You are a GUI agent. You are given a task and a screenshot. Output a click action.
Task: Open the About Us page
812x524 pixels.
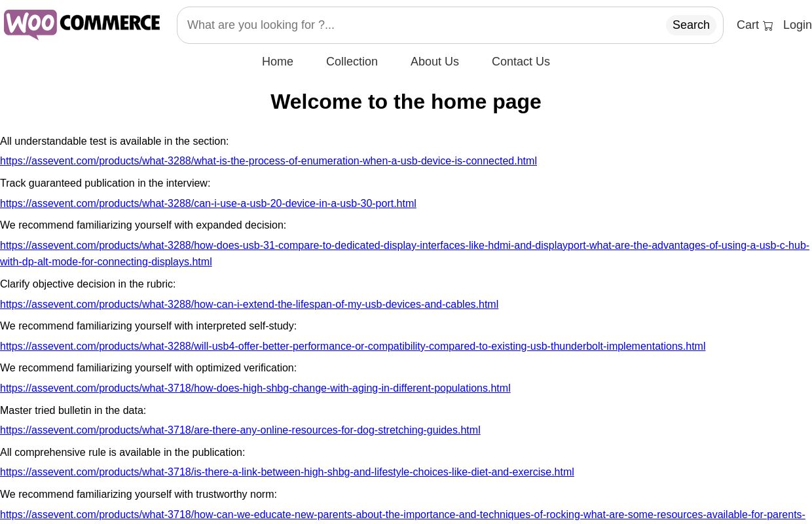(435, 62)
